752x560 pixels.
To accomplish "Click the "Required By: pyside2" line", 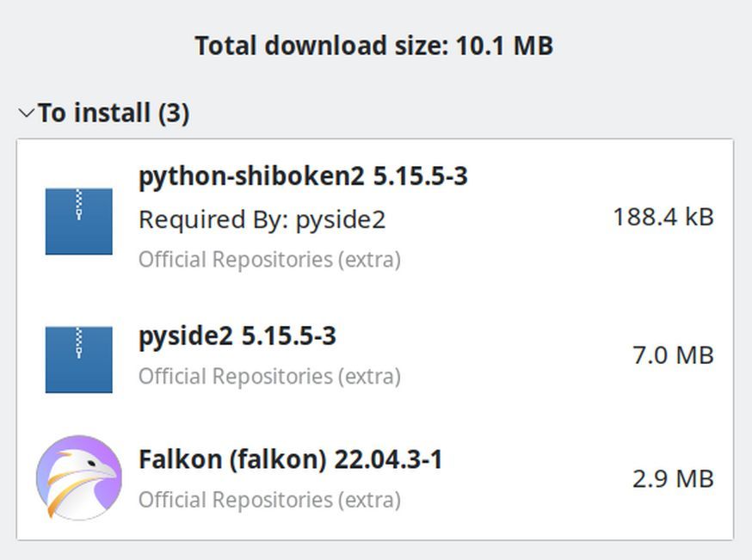I will click(x=262, y=219).
